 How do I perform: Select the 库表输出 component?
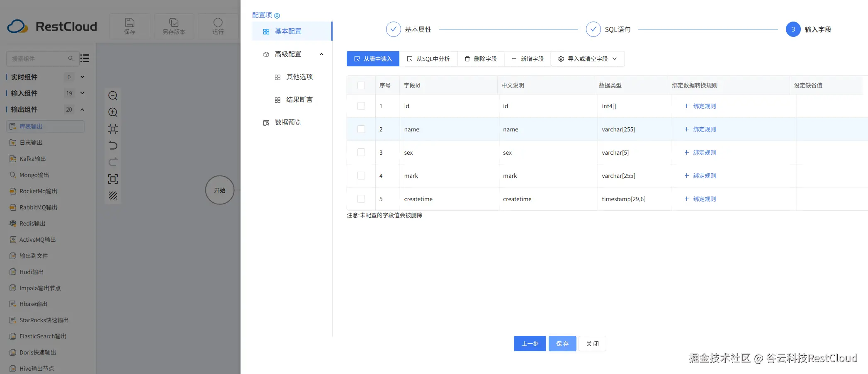(x=46, y=126)
